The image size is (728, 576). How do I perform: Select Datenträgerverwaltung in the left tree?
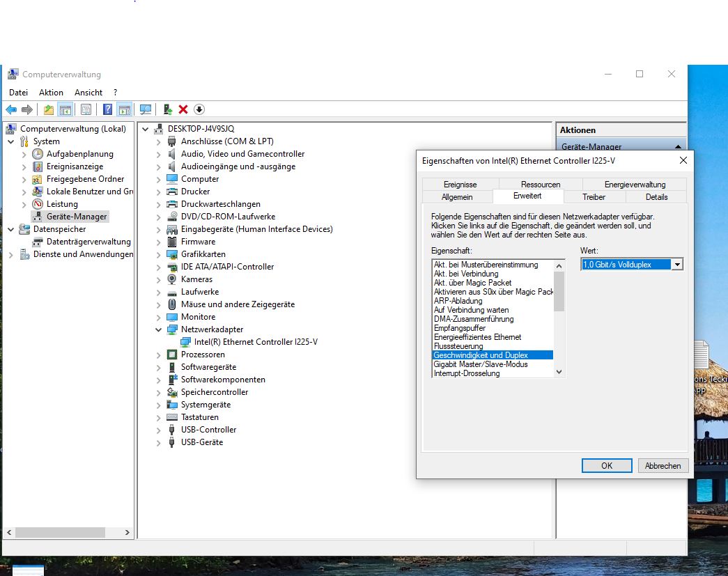click(88, 242)
